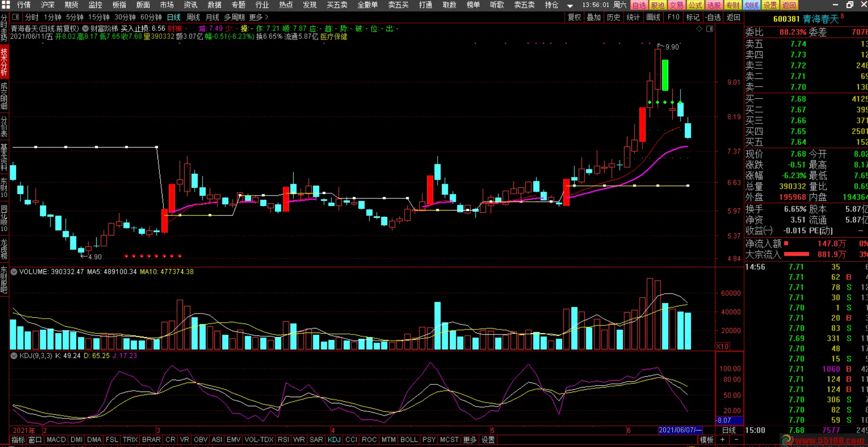Select 15分钟 period

(99, 17)
